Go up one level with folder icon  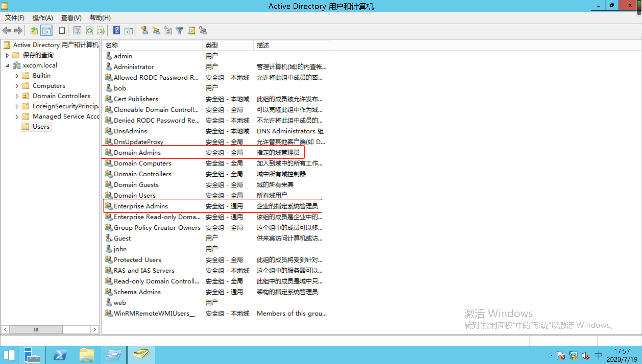click(34, 30)
